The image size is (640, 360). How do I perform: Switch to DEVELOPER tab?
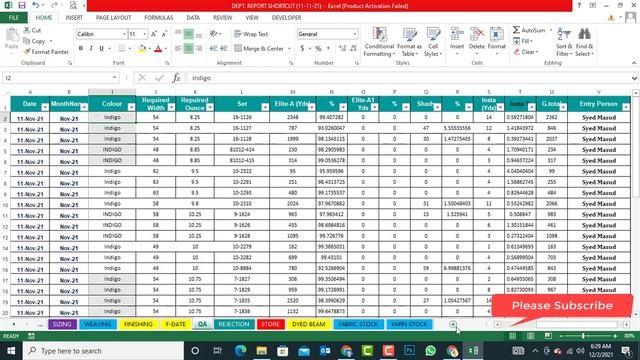click(x=286, y=18)
